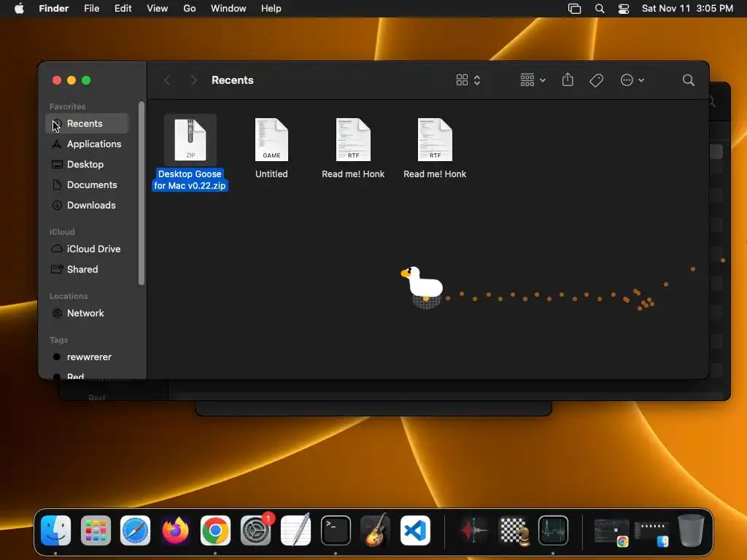Screen dimensions: 747x560
Task: Click the sidebar scrollbar
Action: pyautogui.click(x=141, y=192)
